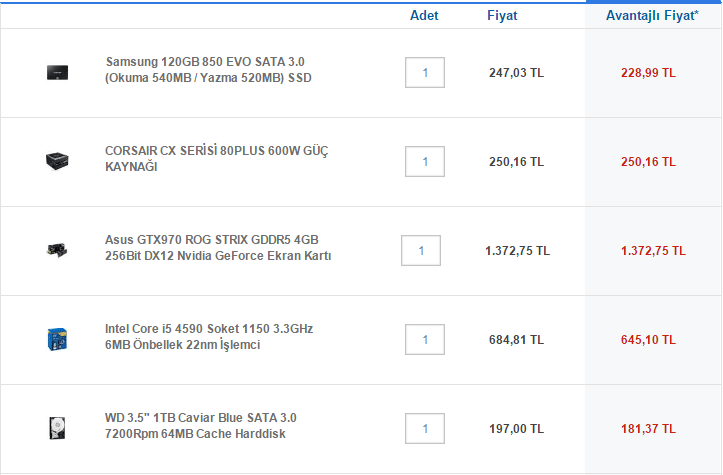This screenshot has height=475, width=723.
Task: Open the Asus GTX970 graphics card image
Action: pos(57,250)
